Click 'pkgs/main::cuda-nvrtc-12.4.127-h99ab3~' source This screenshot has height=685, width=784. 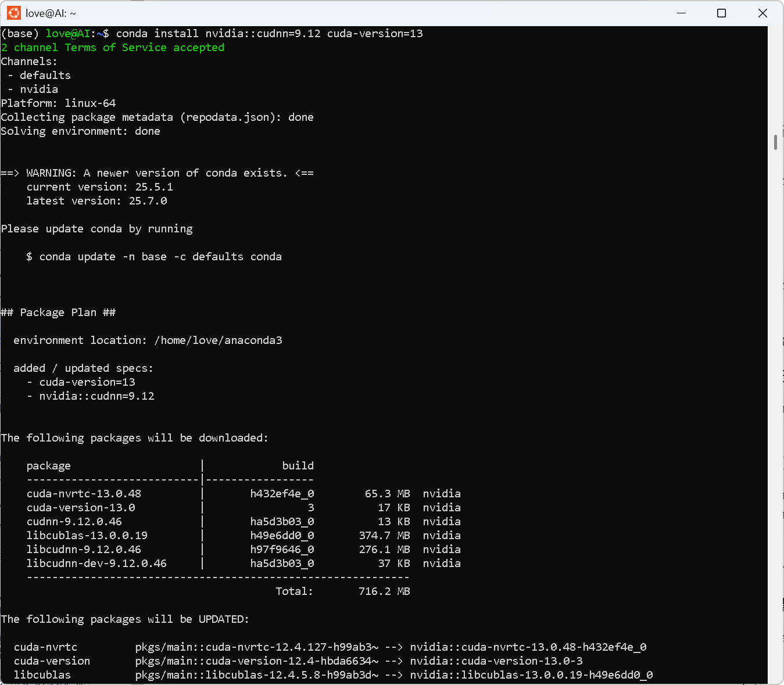point(257,647)
